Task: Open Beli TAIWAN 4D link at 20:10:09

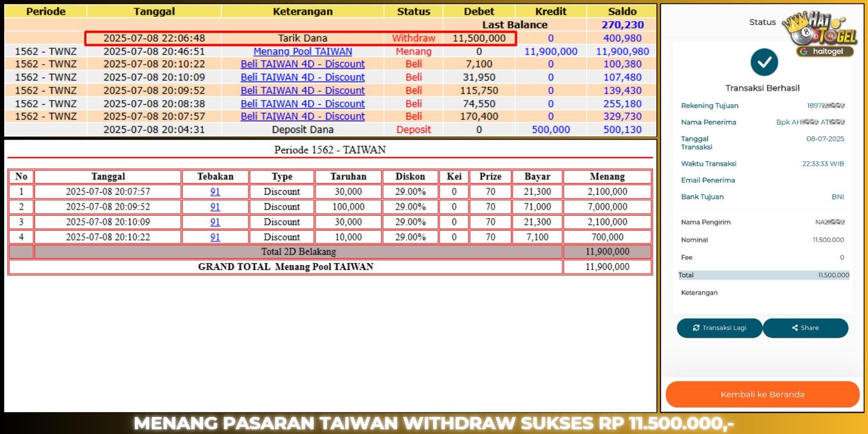Action: pyautogui.click(x=303, y=77)
